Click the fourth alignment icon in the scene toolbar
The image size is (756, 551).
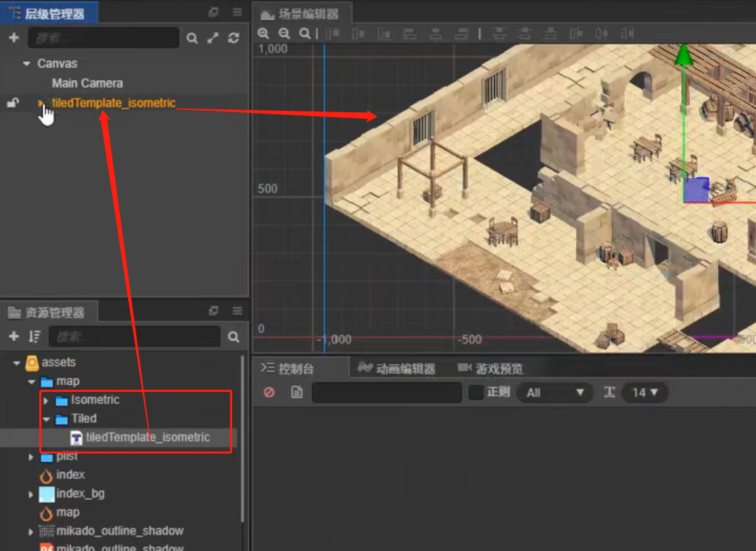tap(410, 33)
